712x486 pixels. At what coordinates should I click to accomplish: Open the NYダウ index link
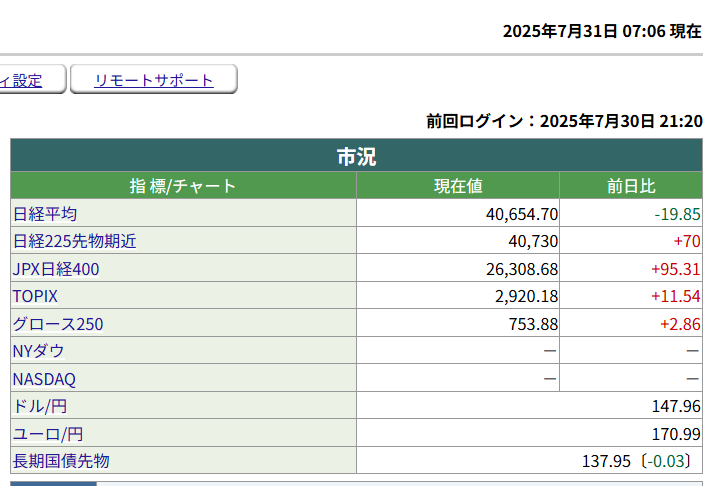pyautogui.click(x=38, y=351)
